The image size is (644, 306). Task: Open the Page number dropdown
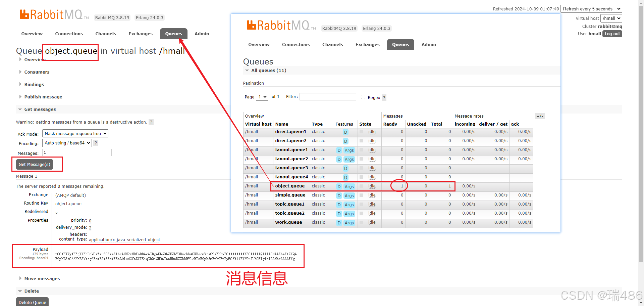pos(262,97)
